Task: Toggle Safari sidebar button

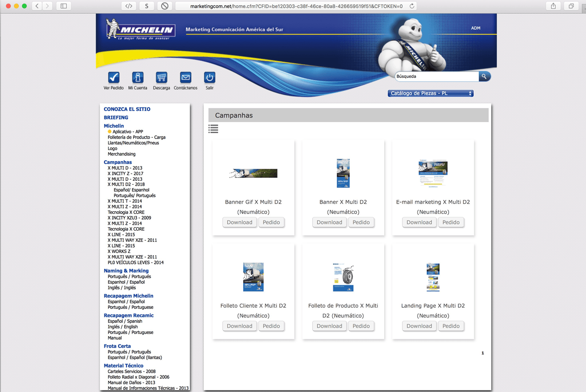Action: point(64,6)
